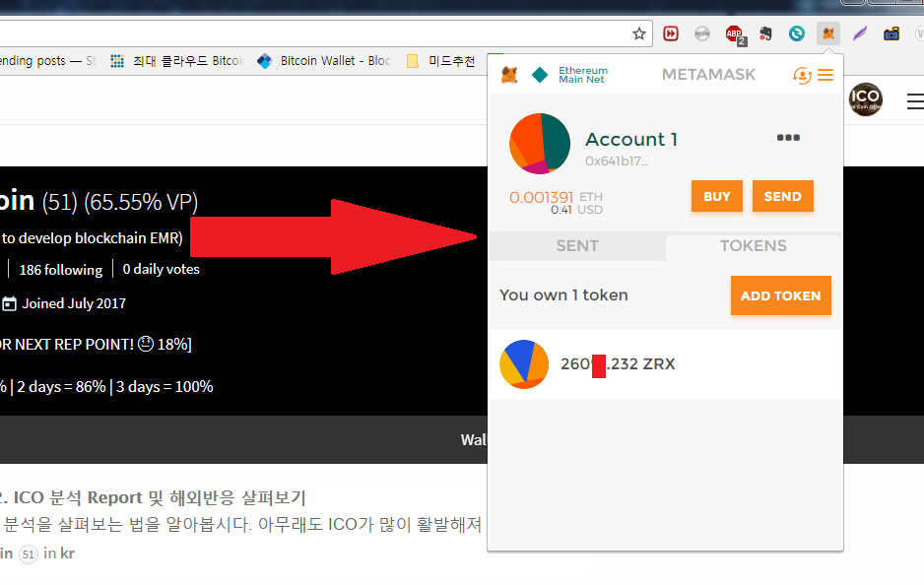Open the Bitcoin Wallet bookmark

(324, 61)
